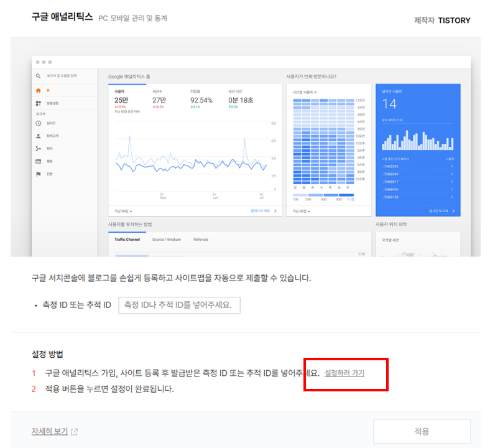Viewport: 490px width, 448px height.
Task: Click the clock icon in the preview sidebar
Action: point(39,123)
